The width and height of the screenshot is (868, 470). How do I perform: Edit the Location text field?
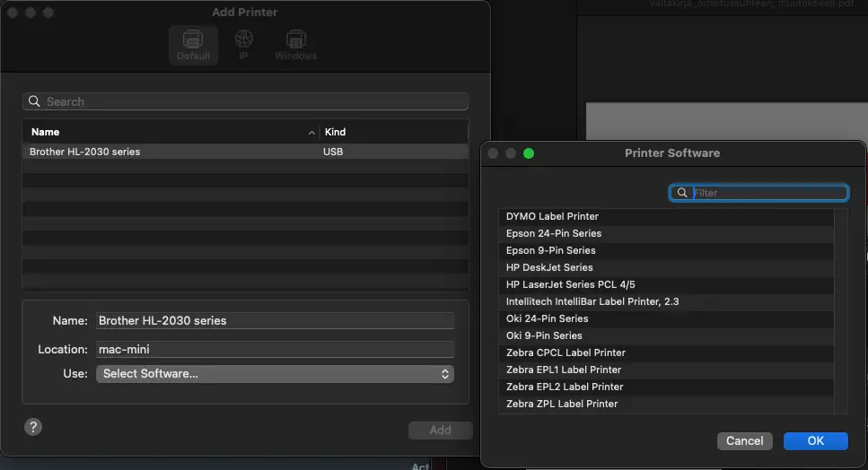pos(274,349)
